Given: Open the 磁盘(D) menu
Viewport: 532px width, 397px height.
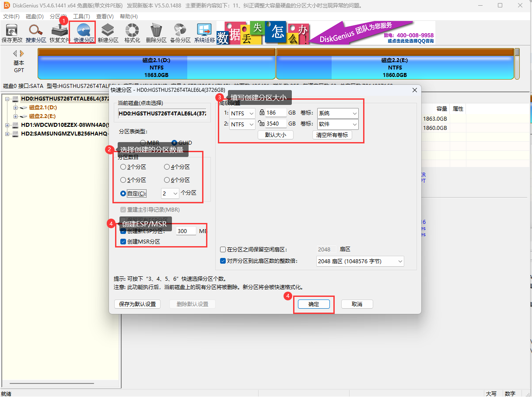Looking at the screenshot, I should (x=35, y=17).
